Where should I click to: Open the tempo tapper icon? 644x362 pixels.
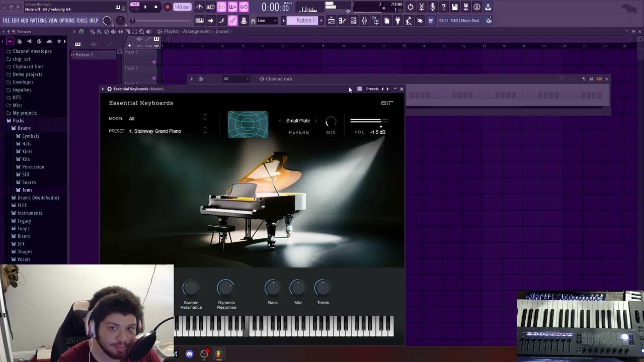click(409, 21)
